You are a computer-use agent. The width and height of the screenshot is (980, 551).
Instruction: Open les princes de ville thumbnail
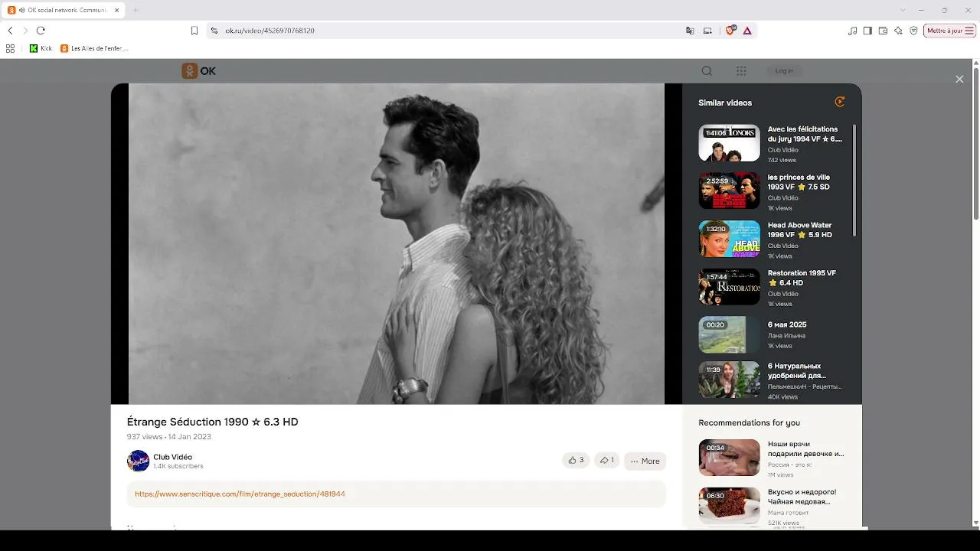click(729, 191)
